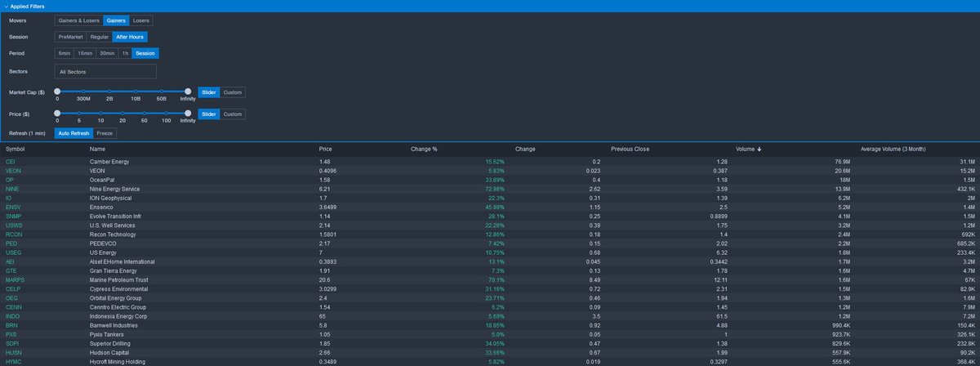The height and width of the screenshot is (366, 980).
Task: Open the OP symbol link
Action: pyautogui.click(x=9, y=180)
